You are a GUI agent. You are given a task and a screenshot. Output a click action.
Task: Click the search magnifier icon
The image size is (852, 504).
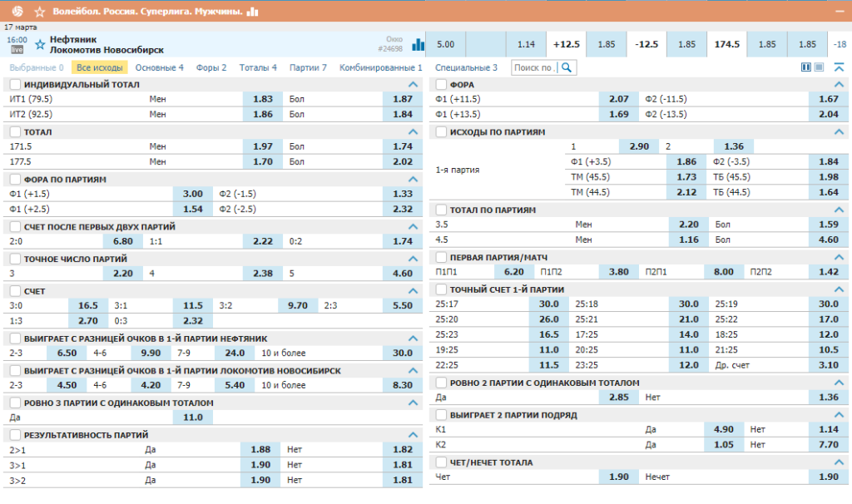click(567, 67)
